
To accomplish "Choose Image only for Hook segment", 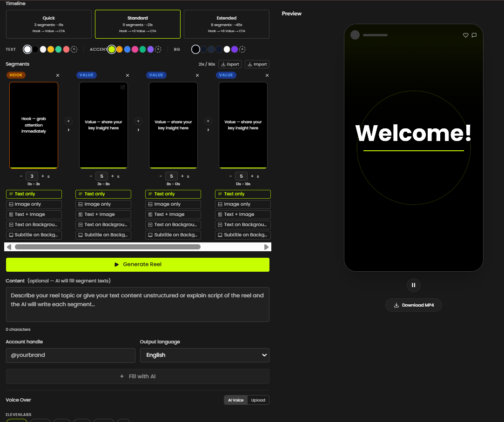I will coord(34,204).
